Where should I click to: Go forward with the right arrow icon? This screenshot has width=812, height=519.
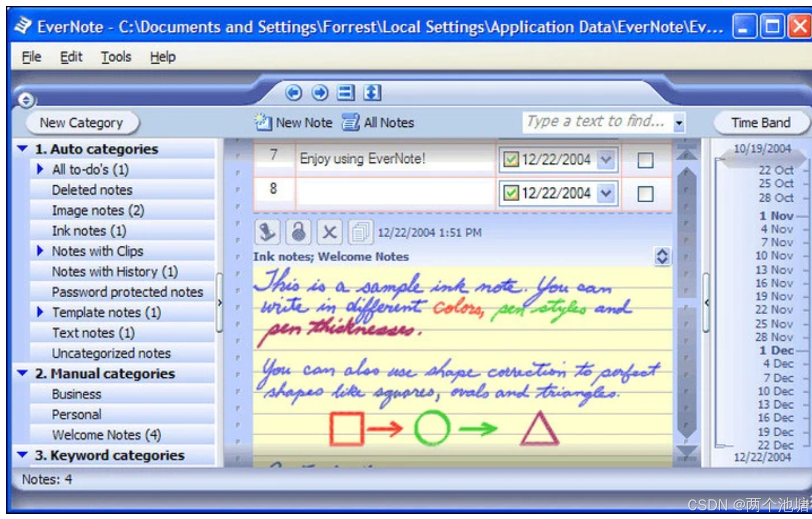click(x=320, y=93)
